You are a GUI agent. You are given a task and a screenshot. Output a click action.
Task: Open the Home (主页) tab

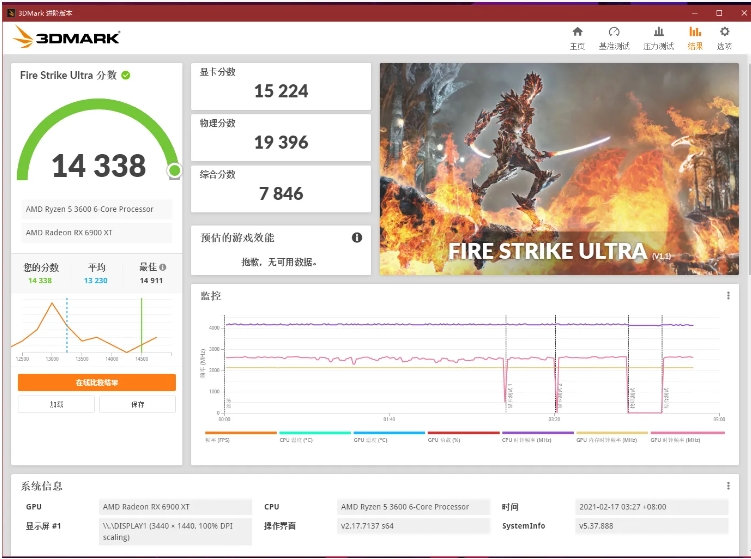(577, 38)
